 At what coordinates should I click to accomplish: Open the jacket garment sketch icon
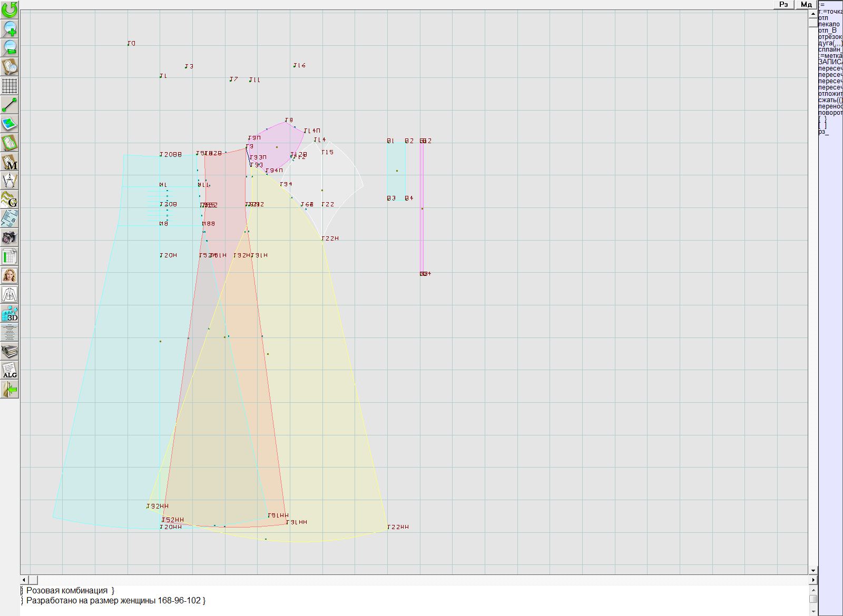pyautogui.click(x=9, y=294)
